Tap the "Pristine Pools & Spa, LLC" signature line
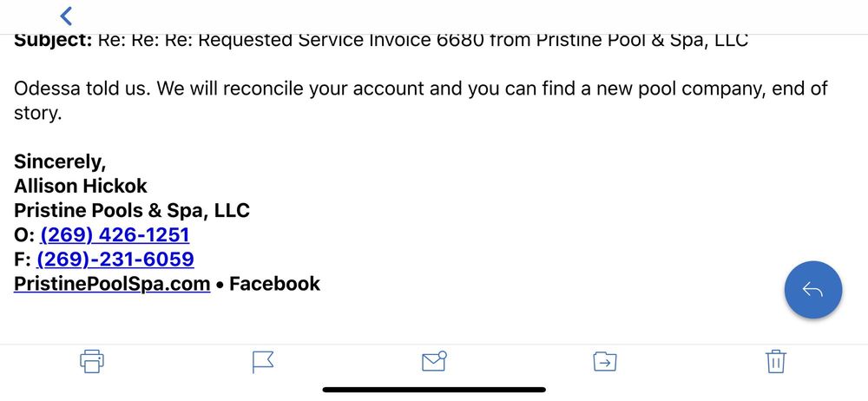This screenshot has height=401, width=868. tap(132, 210)
